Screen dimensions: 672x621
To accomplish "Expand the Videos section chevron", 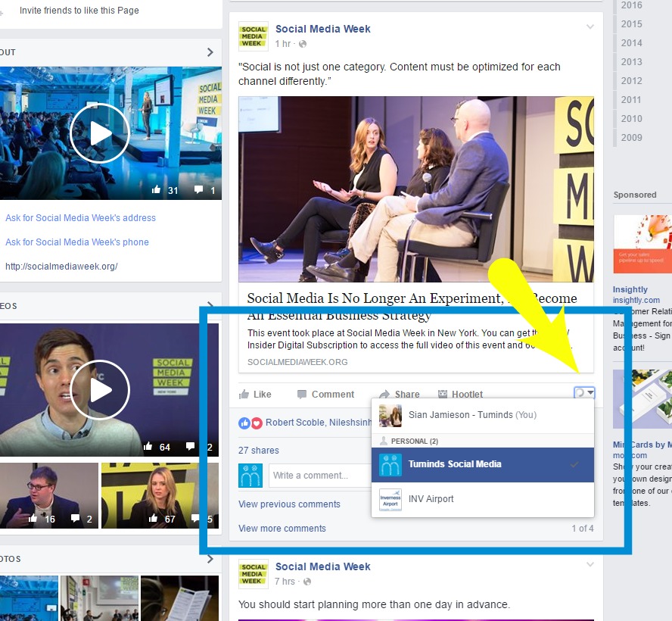I will 210,305.
